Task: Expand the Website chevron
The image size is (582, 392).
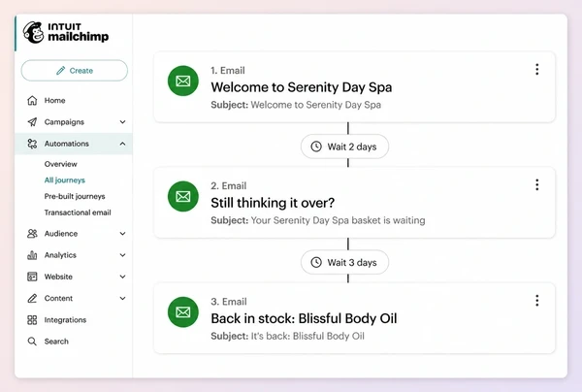Action: pyautogui.click(x=122, y=277)
